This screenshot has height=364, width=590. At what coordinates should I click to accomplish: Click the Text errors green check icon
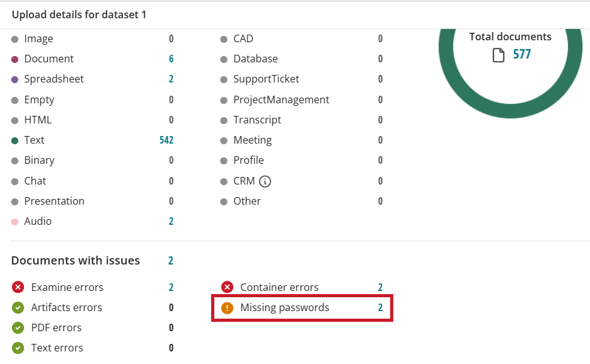(18, 348)
